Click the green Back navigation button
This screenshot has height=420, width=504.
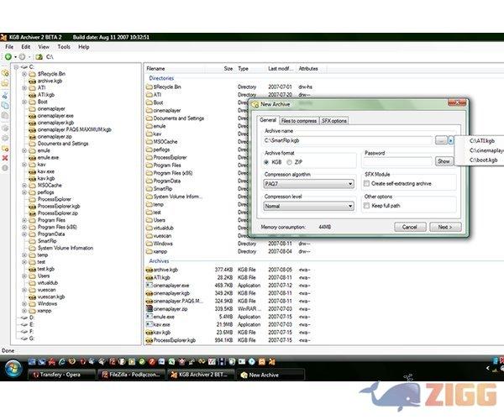(x=8, y=57)
